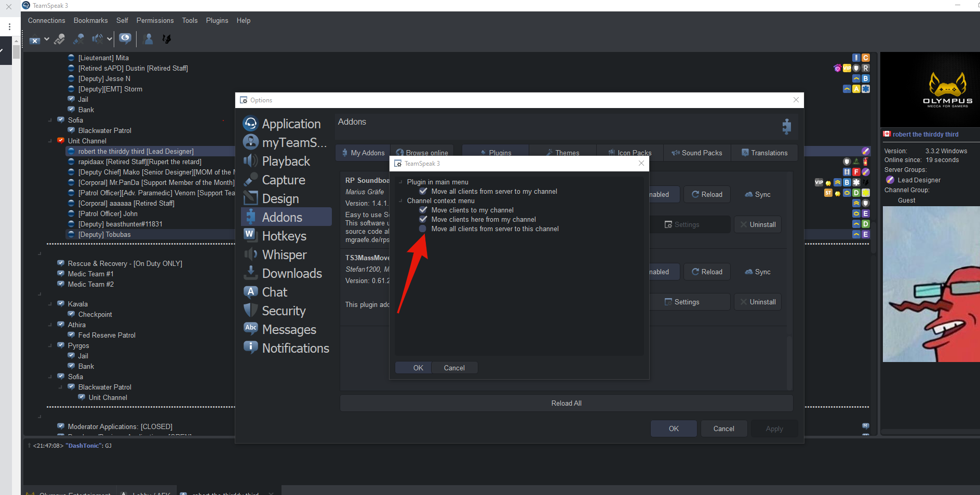Click Cancel in the TeamSpeak 3 plugin dialog
The height and width of the screenshot is (495, 980).
(x=454, y=368)
